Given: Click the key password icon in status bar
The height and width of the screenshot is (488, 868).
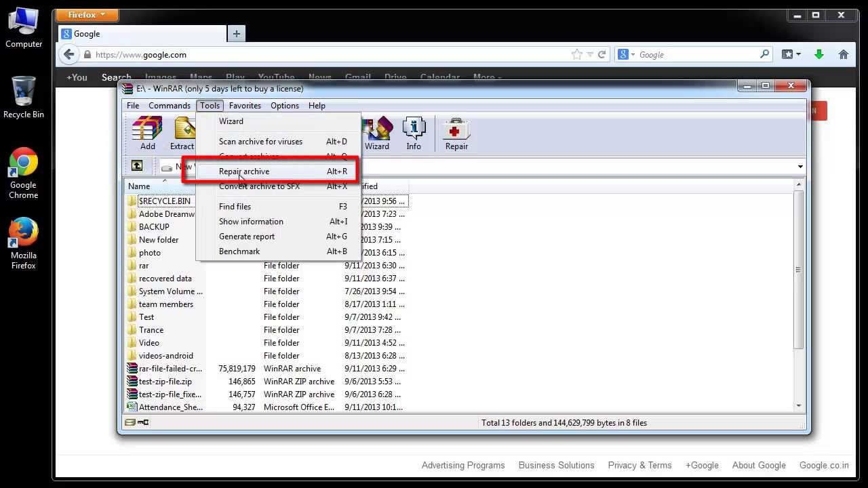Looking at the screenshot, I should (x=143, y=422).
